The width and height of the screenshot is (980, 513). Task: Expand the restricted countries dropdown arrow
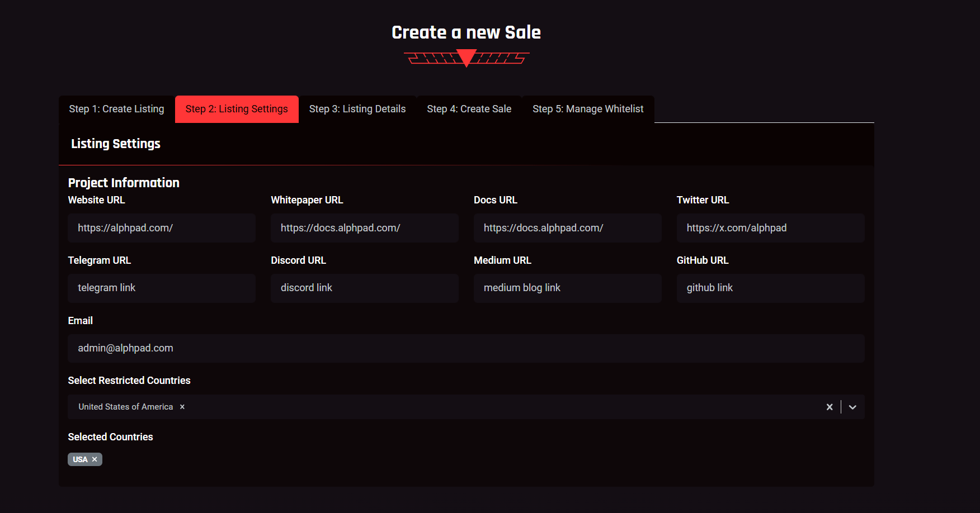pos(852,407)
